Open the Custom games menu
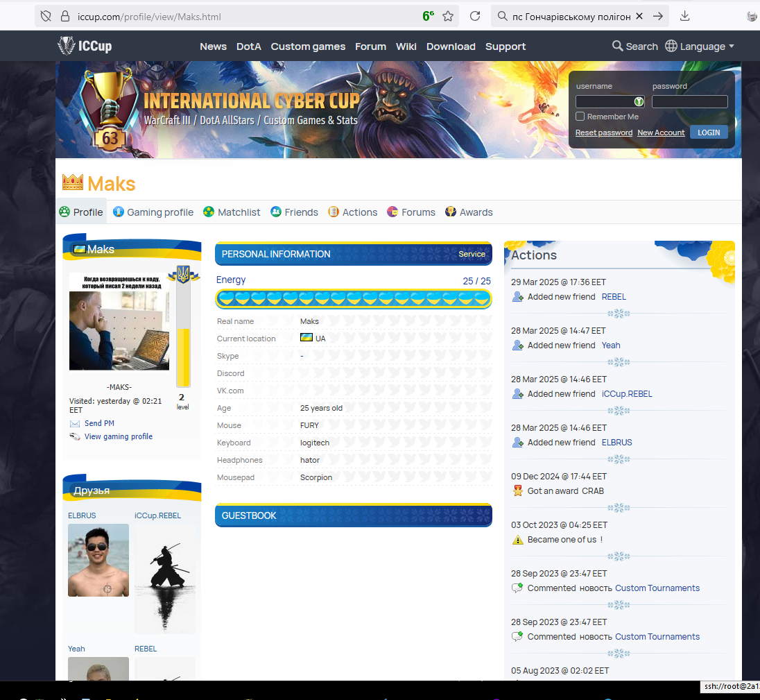Screen dimensions: 760x700 (309, 46)
